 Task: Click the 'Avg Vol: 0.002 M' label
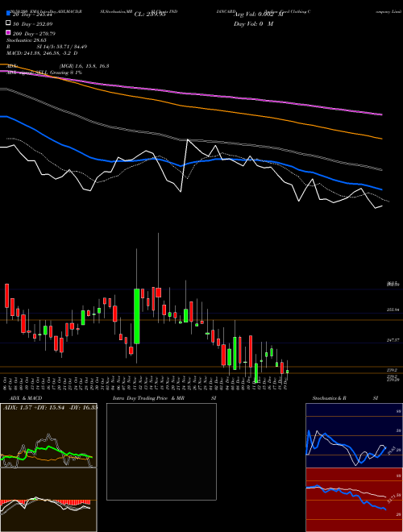pyautogui.click(x=259, y=15)
